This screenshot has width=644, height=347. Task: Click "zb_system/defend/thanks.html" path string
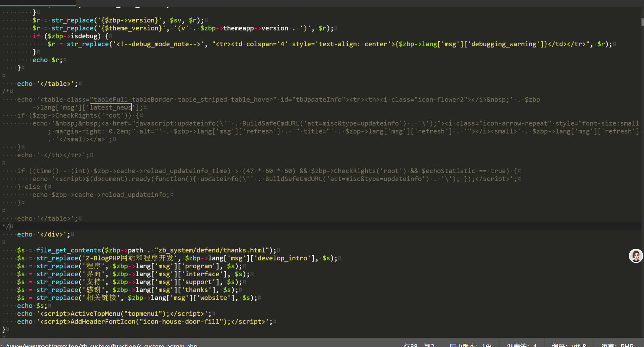tap(212, 250)
